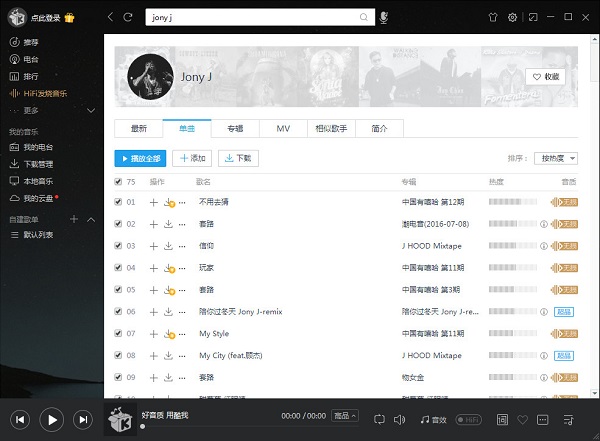Image resolution: width=600 pixels, height=441 pixels.
Task: Open the skin (shirt) icon in title bar
Action: pyautogui.click(x=492, y=17)
